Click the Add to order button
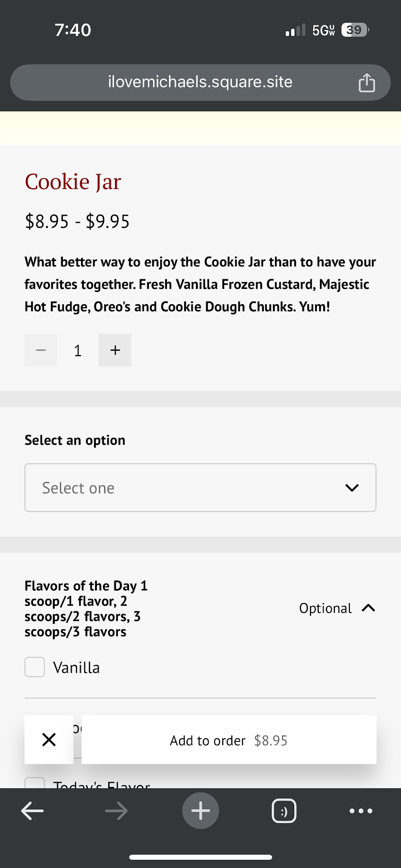401x868 pixels. (229, 740)
